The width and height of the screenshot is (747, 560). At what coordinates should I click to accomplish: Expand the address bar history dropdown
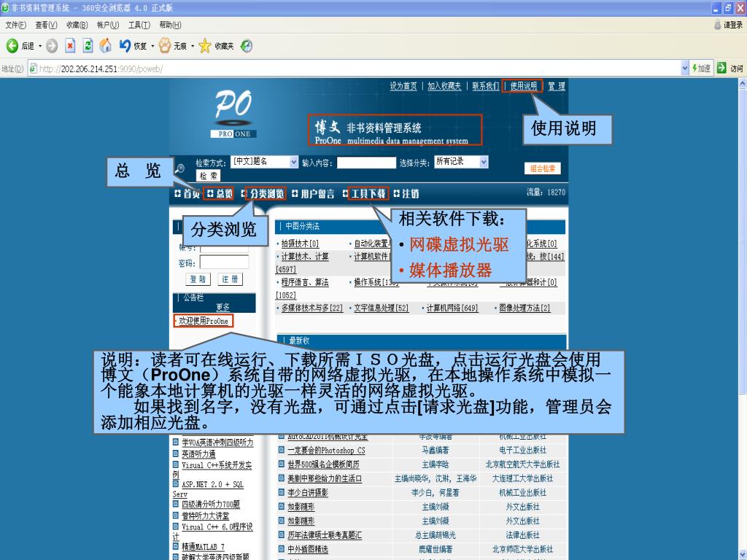[x=684, y=69]
